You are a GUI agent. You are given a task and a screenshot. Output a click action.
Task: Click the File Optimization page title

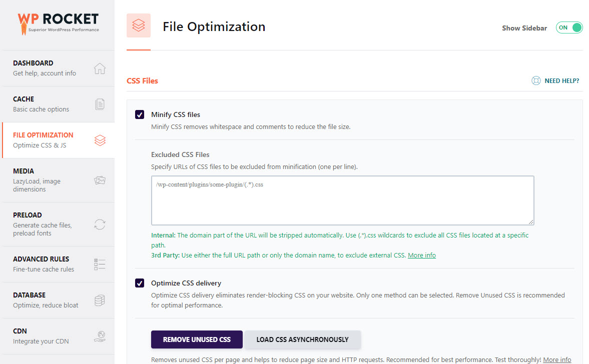click(x=214, y=26)
